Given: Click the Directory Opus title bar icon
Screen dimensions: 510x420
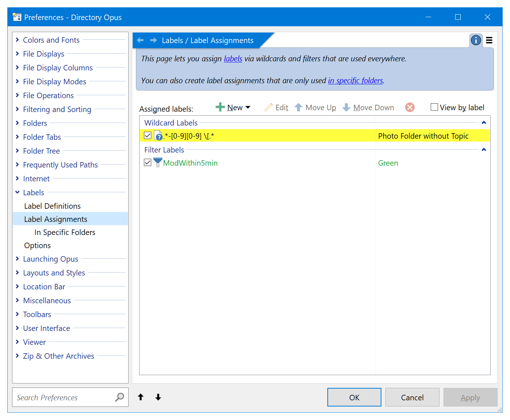Looking at the screenshot, I should 17,17.
